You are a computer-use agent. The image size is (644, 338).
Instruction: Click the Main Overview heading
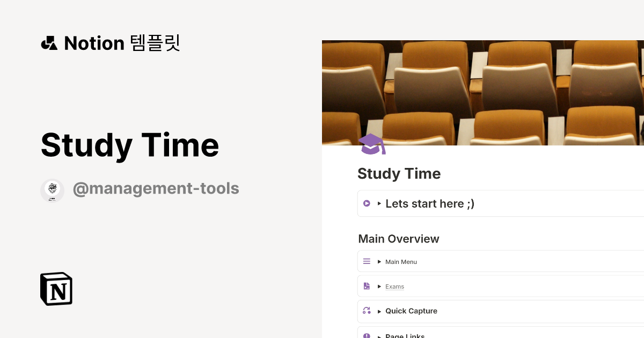[399, 239]
